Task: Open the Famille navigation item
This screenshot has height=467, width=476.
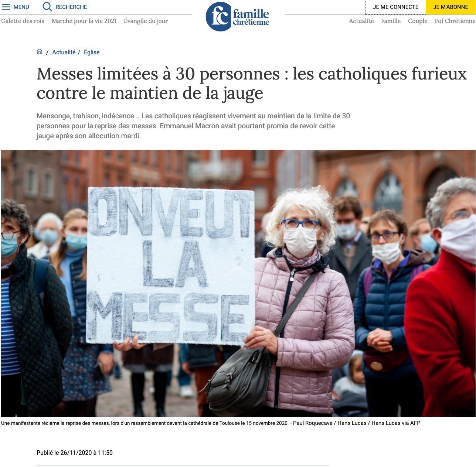Action: 391,21
